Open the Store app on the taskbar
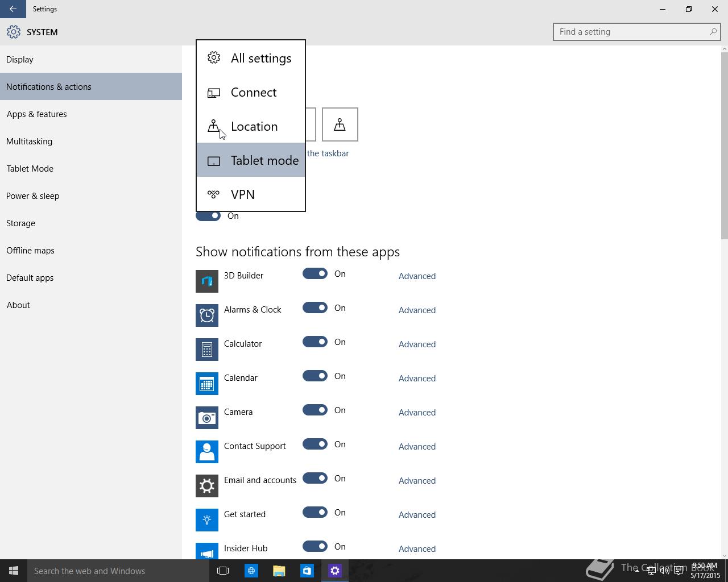The width and height of the screenshot is (728, 582). (307, 571)
